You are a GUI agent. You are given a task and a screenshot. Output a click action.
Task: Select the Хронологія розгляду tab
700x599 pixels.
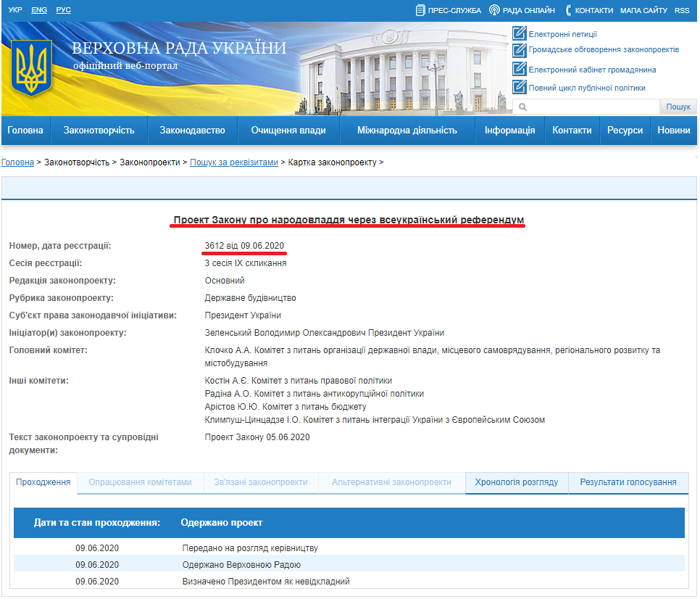[x=517, y=482]
